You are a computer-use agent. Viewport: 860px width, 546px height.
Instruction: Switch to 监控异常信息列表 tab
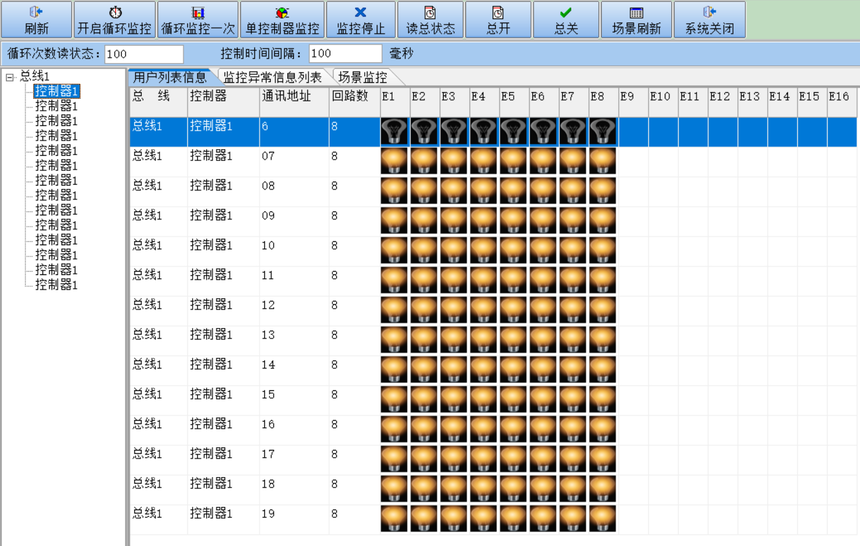(x=272, y=77)
